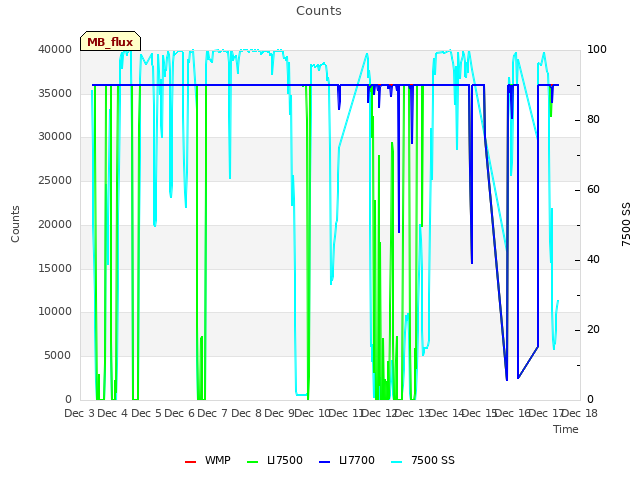Click the green LI7500 legend color swatch
This screenshot has width=640, height=480.
coord(253,462)
